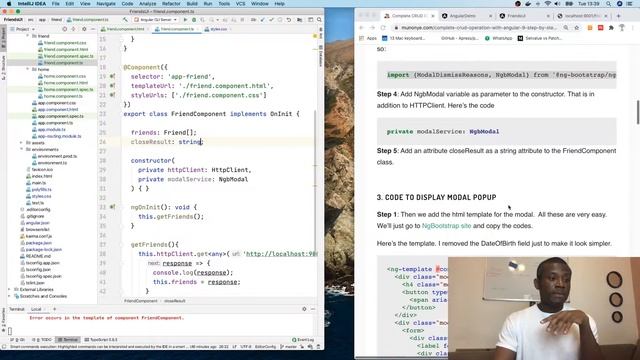
Task: Open a new Chrome tab
Action: 618,16
